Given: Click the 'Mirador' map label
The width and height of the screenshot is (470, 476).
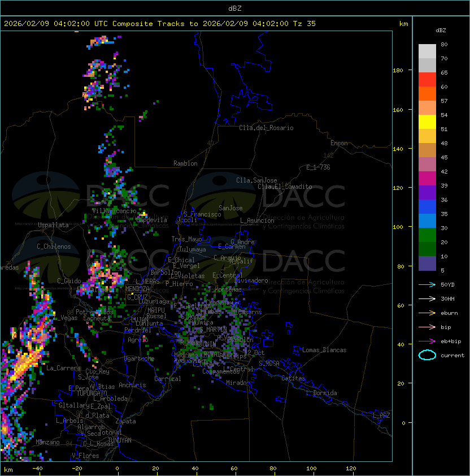Looking at the screenshot, I should [238, 383].
